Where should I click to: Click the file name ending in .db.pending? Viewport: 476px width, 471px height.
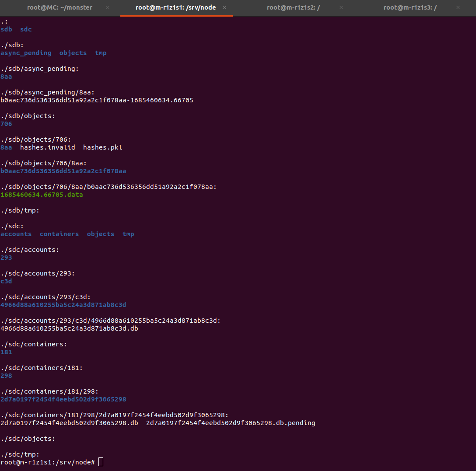pyautogui.click(x=230, y=423)
